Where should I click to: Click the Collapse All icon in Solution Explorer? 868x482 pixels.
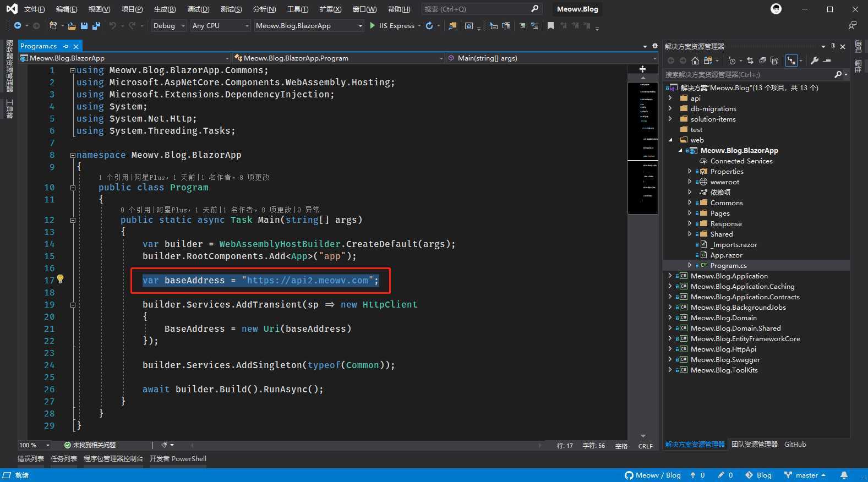(x=762, y=61)
